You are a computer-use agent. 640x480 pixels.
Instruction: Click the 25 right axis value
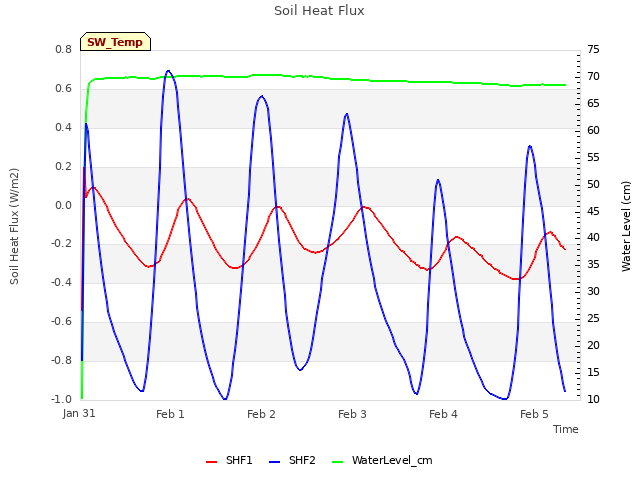593,318
